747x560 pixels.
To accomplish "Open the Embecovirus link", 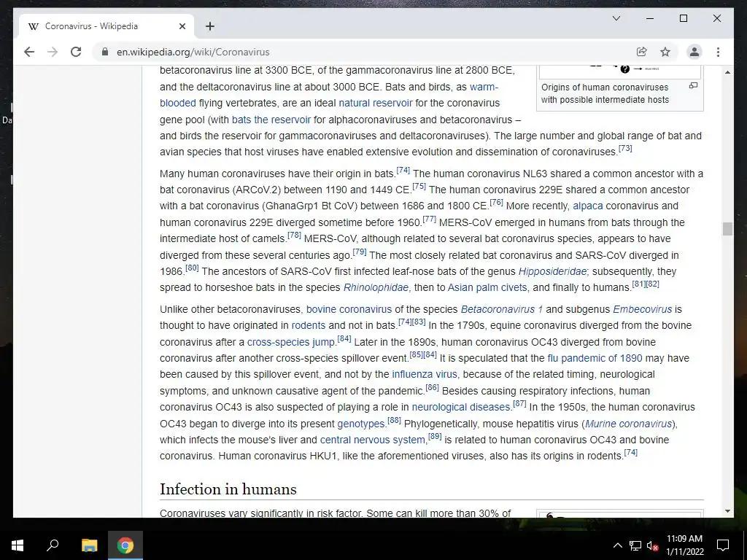I will (x=642, y=309).
